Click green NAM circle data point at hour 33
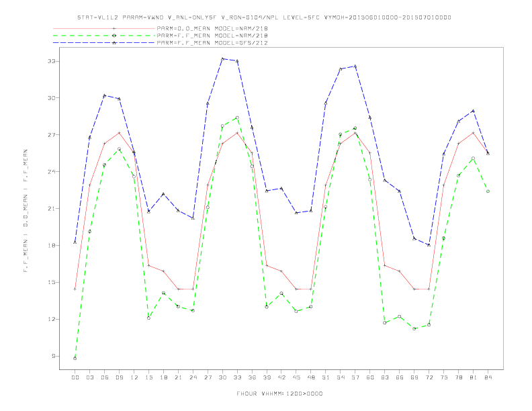Screen dimensions: 532x411 237,118
